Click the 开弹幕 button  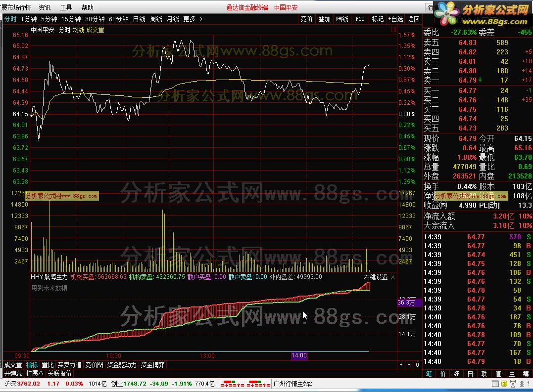click(13, 373)
